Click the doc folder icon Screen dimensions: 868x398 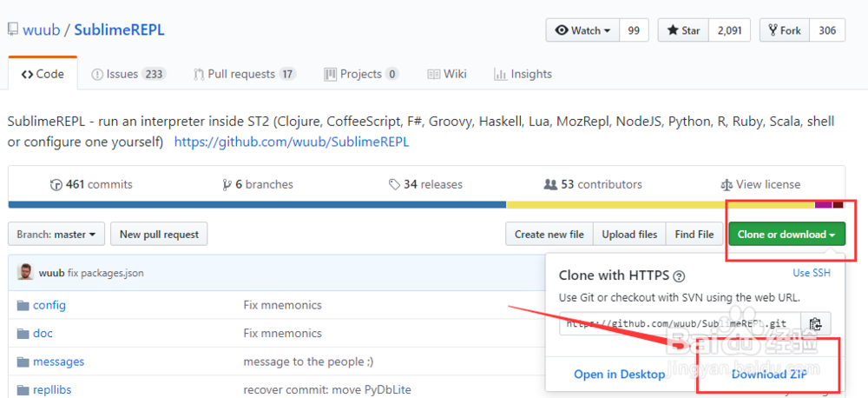[x=23, y=334]
